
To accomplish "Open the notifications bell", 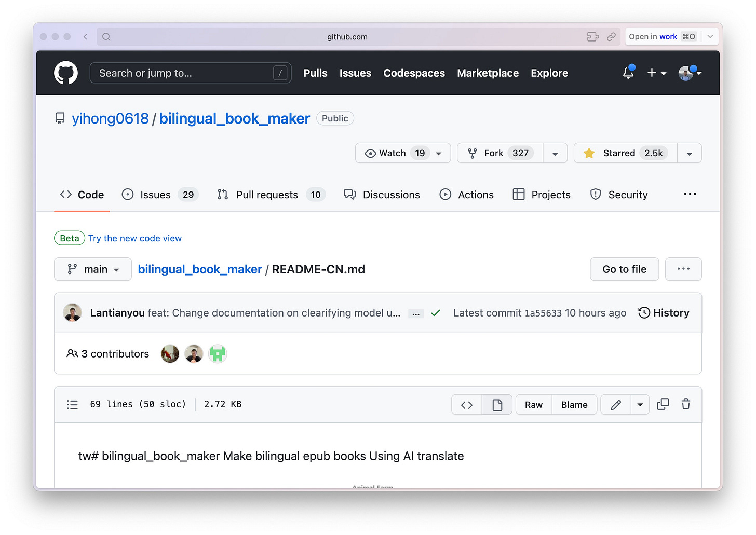I will pyautogui.click(x=628, y=73).
